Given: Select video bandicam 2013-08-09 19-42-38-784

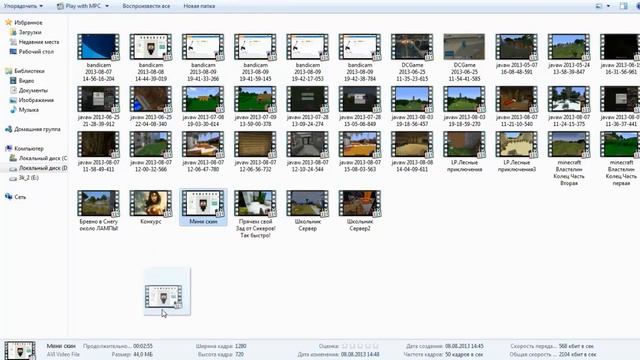Looking at the screenshot, I should pos(360,58).
